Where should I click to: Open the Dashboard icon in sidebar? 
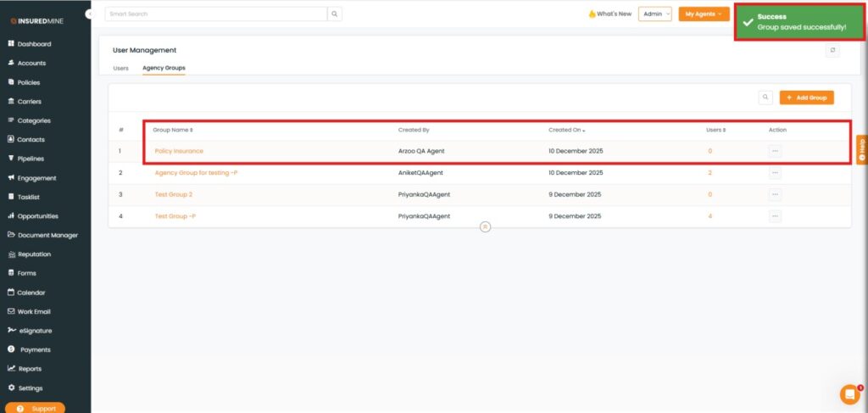[x=11, y=44]
